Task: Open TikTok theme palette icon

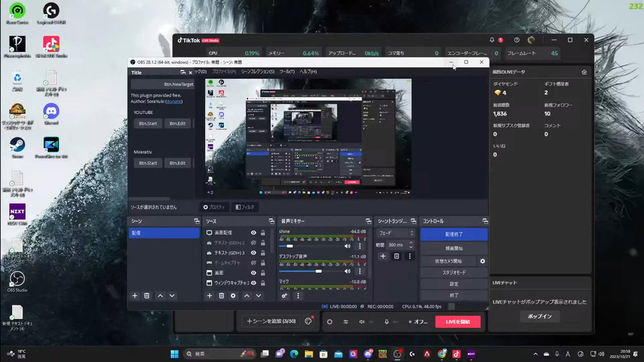Action: point(309,321)
